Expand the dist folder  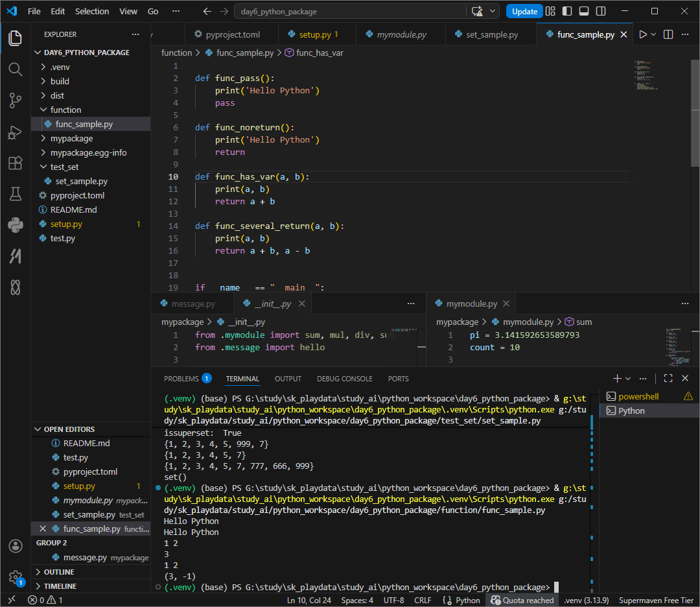91,95
